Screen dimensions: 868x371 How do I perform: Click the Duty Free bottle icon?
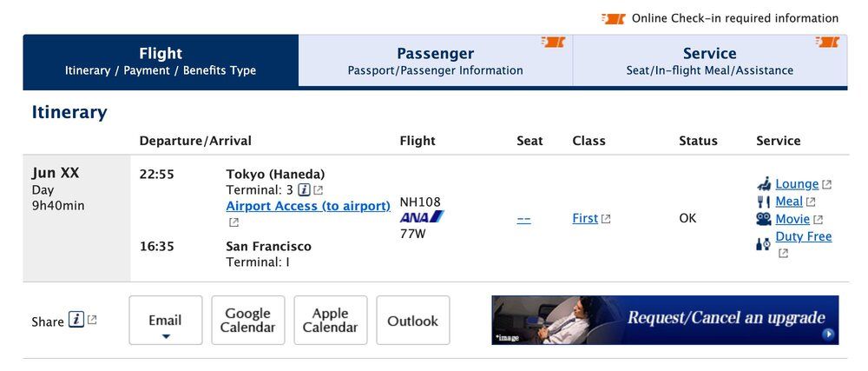point(764,244)
